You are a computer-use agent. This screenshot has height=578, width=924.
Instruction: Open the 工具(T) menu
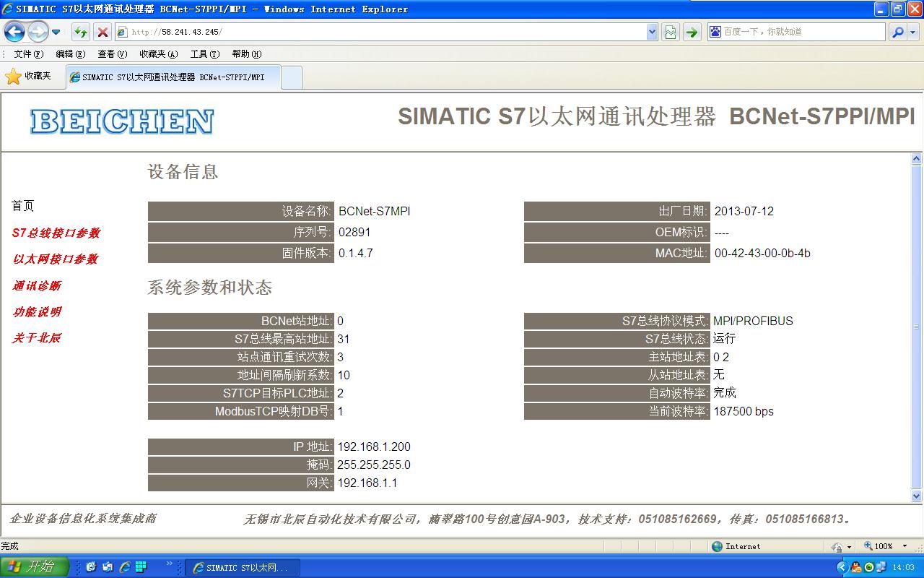point(204,54)
